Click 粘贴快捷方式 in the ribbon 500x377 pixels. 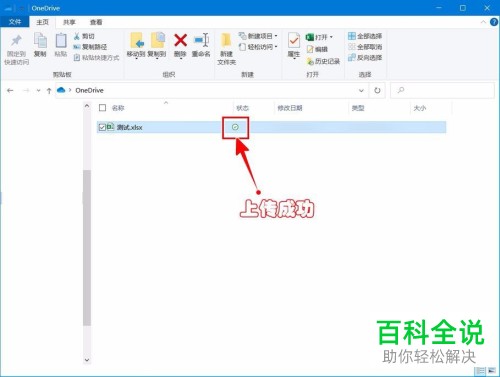tap(96, 58)
